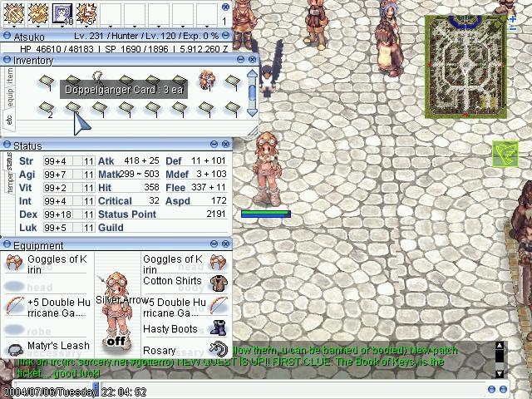Screen dimensions: 532x399
Task: Click the small arrow beneath the purple portrait skill
Action: (62, 27)
